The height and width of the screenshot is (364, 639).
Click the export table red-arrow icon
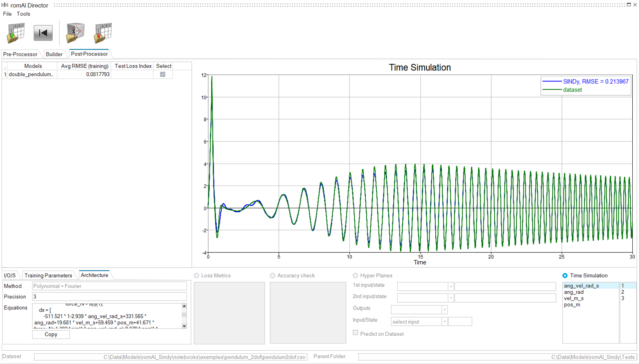click(x=103, y=33)
